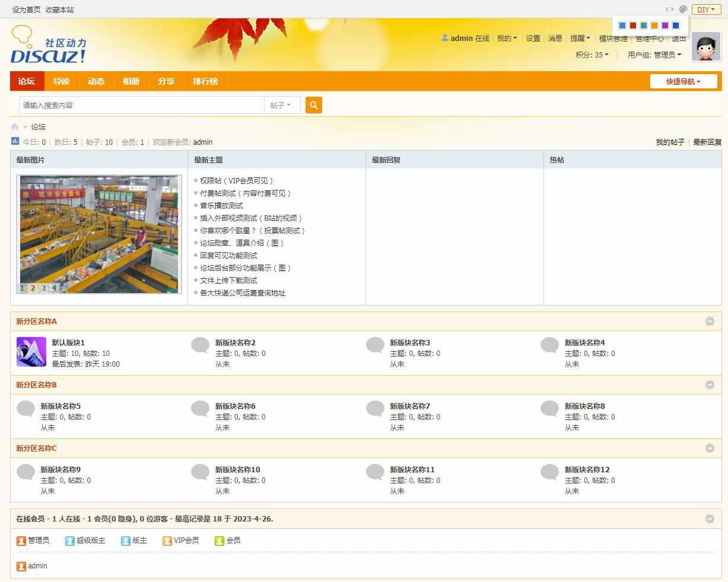Open the 用户组: 管理员 dropdown
Screen dimensions: 728x582
(654, 55)
